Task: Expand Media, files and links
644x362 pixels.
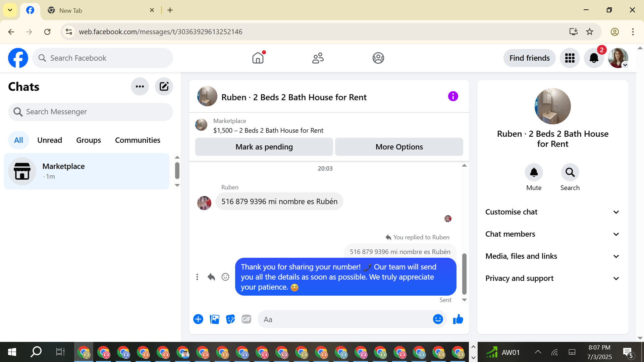Action: click(x=552, y=256)
